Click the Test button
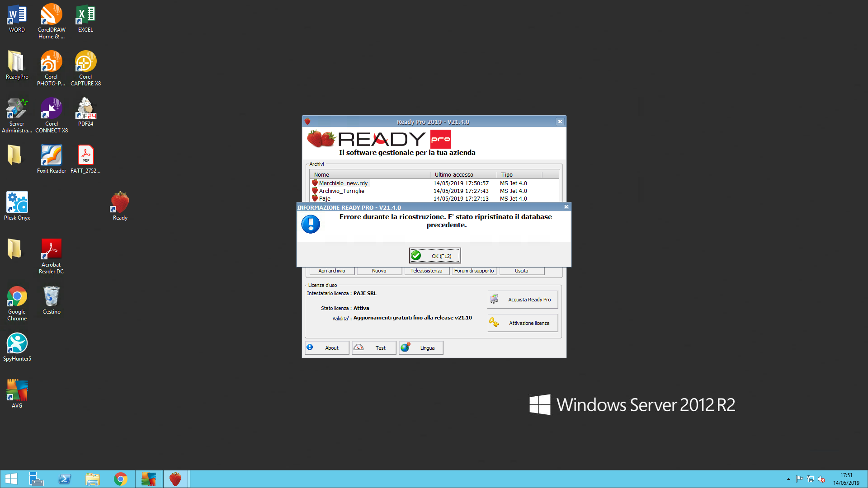Viewport: 868px width, 488px height. coord(374,348)
